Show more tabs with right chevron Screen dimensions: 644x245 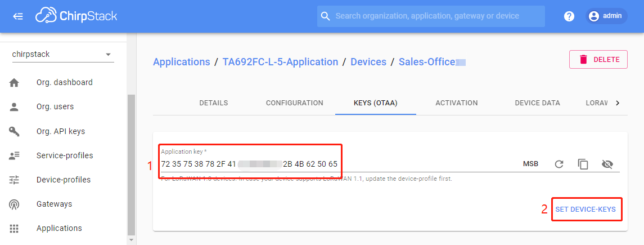pyautogui.click(x=618, y=103)
